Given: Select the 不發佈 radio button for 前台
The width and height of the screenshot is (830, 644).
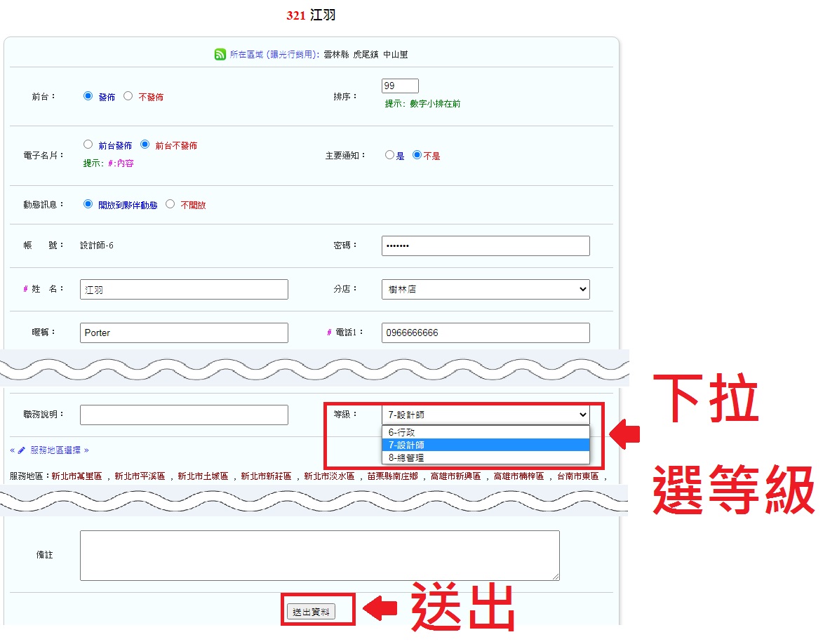Looking at the screenshot, I should click(x=128, y=96).
